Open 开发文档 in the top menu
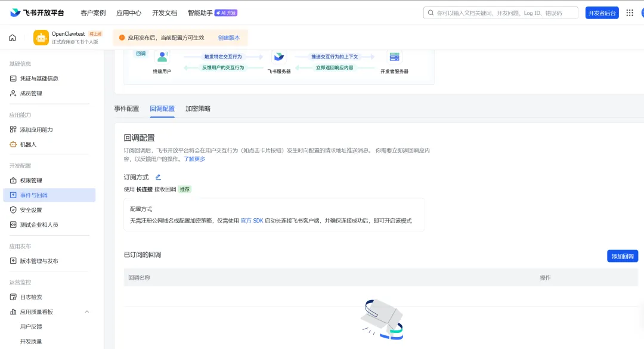Viewport: 644px width, 349px height. [165, 13]
